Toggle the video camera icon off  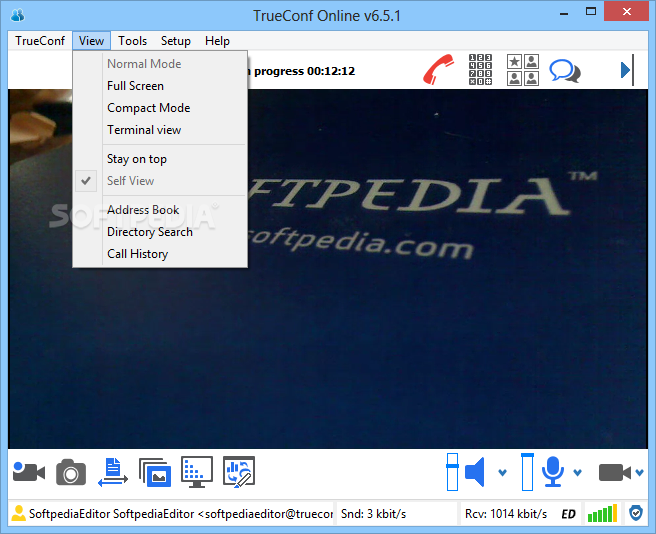pyautogui.click(x=615, y=472)
